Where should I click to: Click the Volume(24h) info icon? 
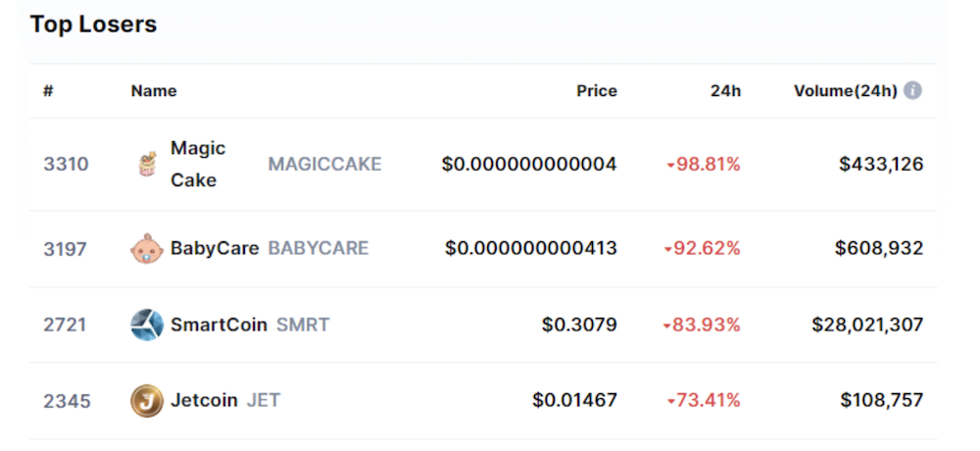912,91
